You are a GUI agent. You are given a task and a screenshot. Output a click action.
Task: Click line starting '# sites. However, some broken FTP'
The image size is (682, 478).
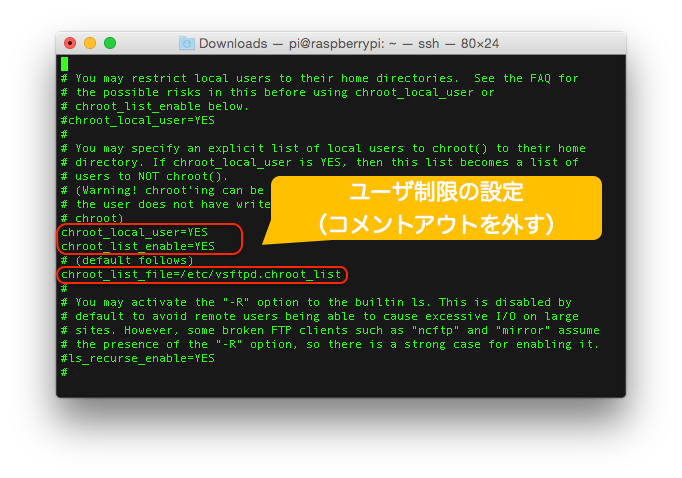coord(330,330)
